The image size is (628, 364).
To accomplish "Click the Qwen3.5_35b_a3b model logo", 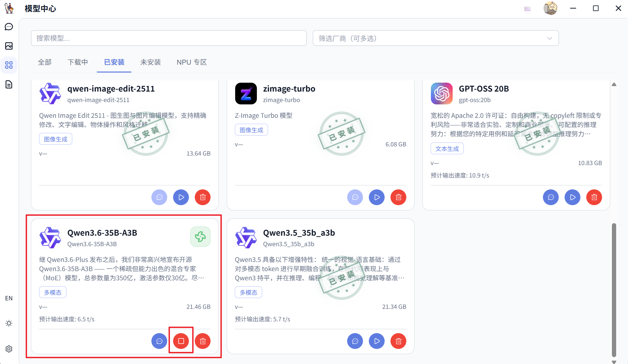I will pos(246,238).
